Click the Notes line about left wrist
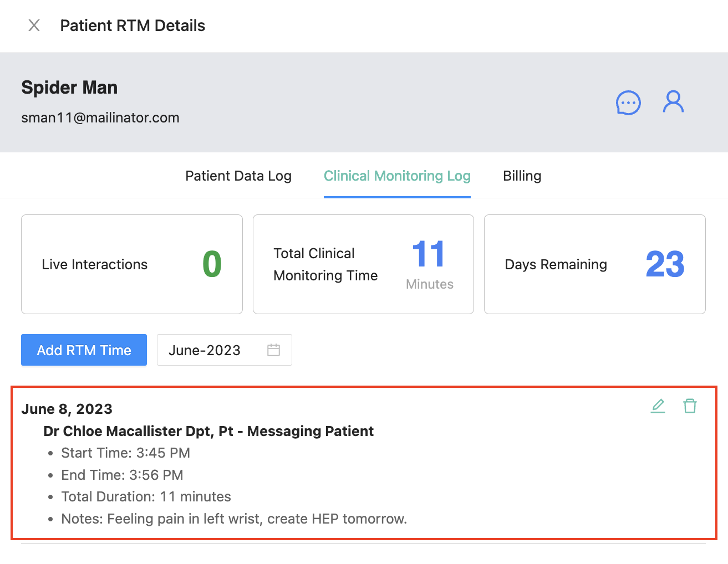 (x=234, y=519)
